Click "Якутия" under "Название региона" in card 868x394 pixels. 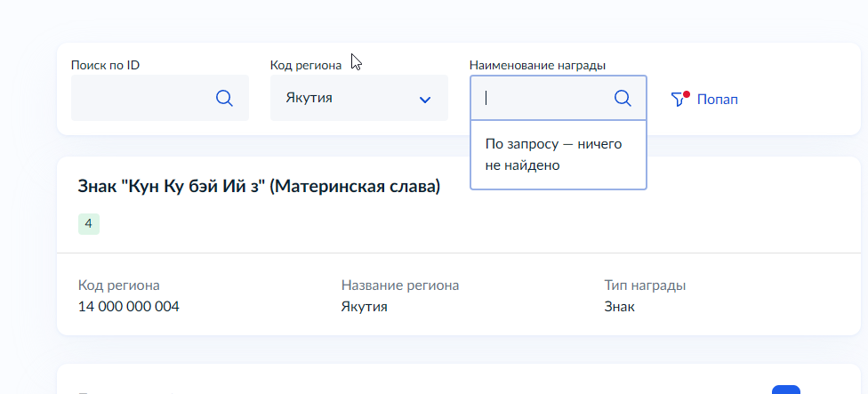coord(364,307)
